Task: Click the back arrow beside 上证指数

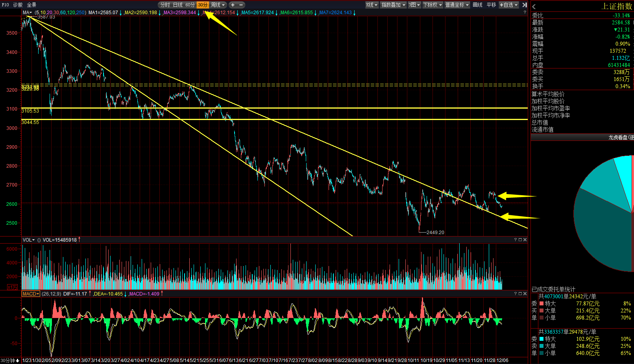Action: 534,7
